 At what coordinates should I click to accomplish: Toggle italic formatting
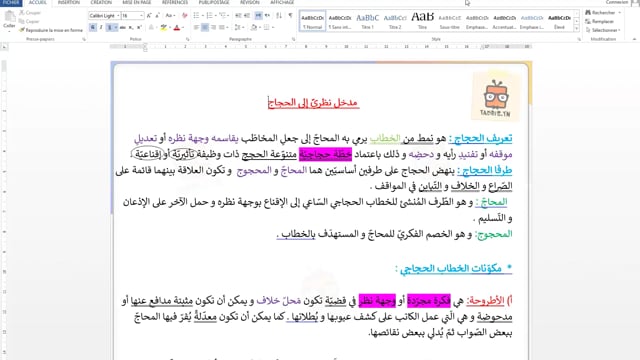101,27
